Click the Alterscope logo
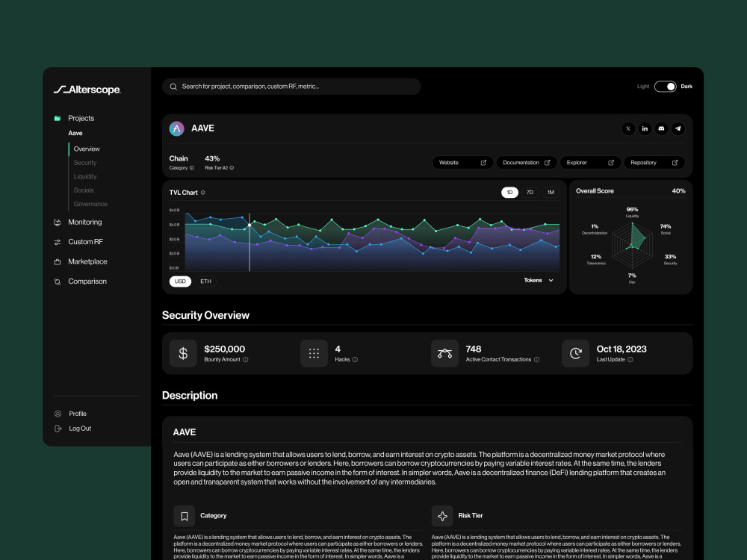Screen dimensions: 747x560 point(87,90)
